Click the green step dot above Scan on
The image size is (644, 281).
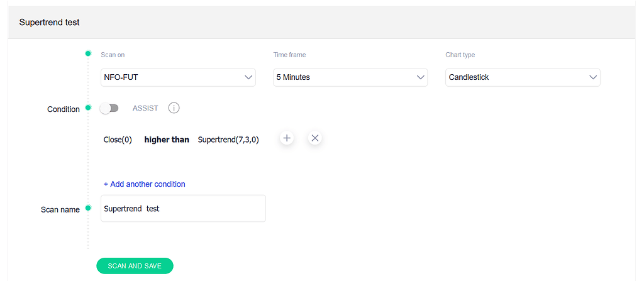pyautogui.click(x=88, y=53)
